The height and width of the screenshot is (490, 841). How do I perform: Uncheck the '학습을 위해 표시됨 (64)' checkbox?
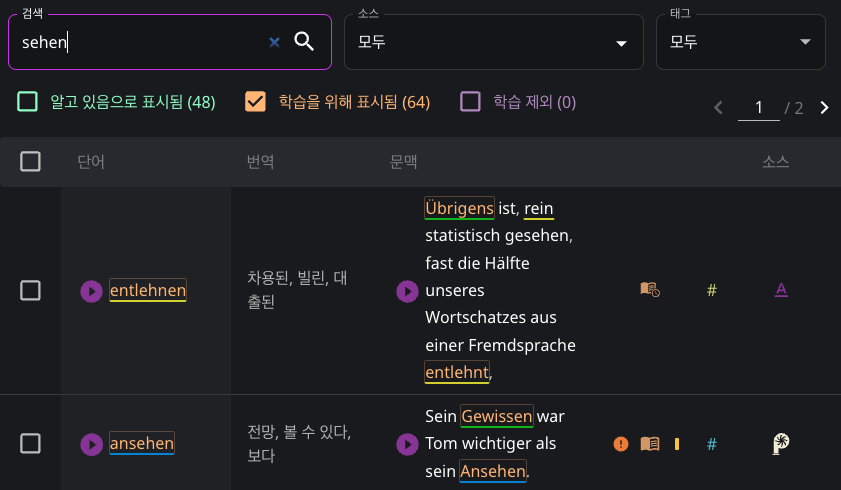click(x=255, y=101)
